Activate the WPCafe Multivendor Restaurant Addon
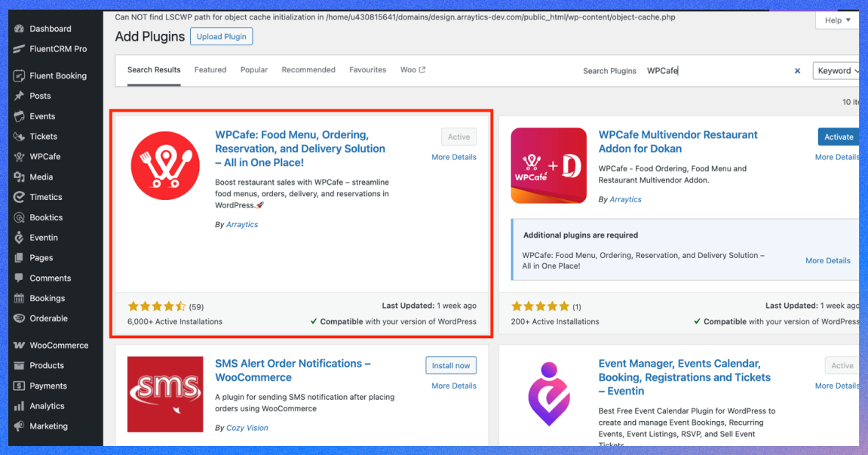The image size is (868, 455). tap(838, 137)
